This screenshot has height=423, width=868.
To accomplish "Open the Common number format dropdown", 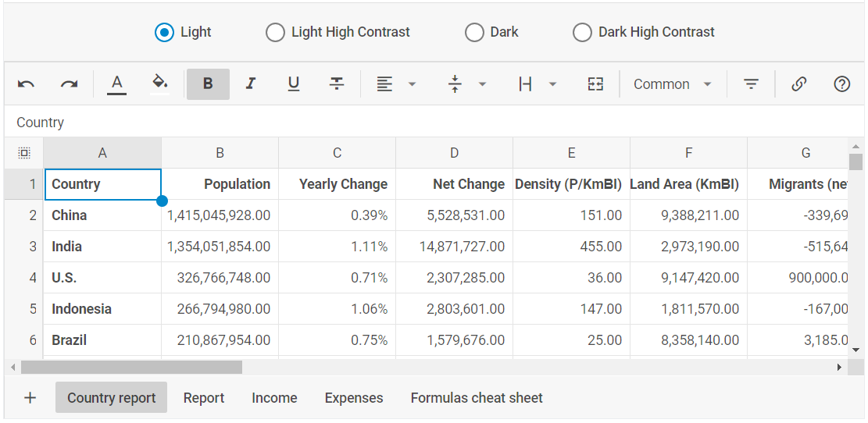I will [x=673, y=84].
